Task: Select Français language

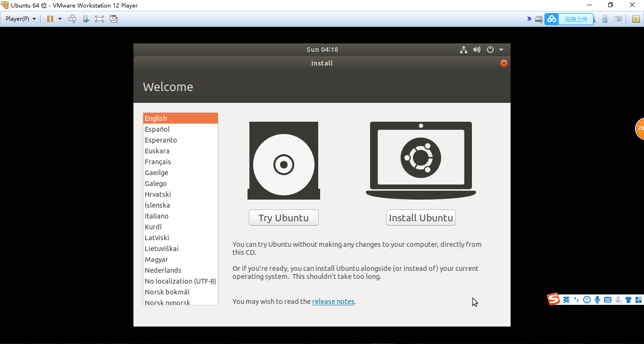Action: click(x=181, y=162)
